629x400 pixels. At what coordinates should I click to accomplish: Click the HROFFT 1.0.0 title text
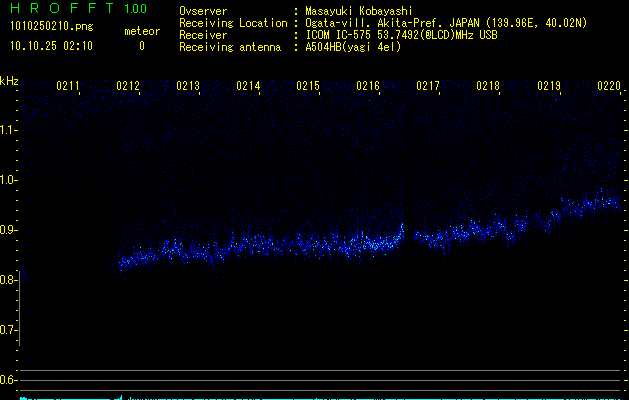79,8
